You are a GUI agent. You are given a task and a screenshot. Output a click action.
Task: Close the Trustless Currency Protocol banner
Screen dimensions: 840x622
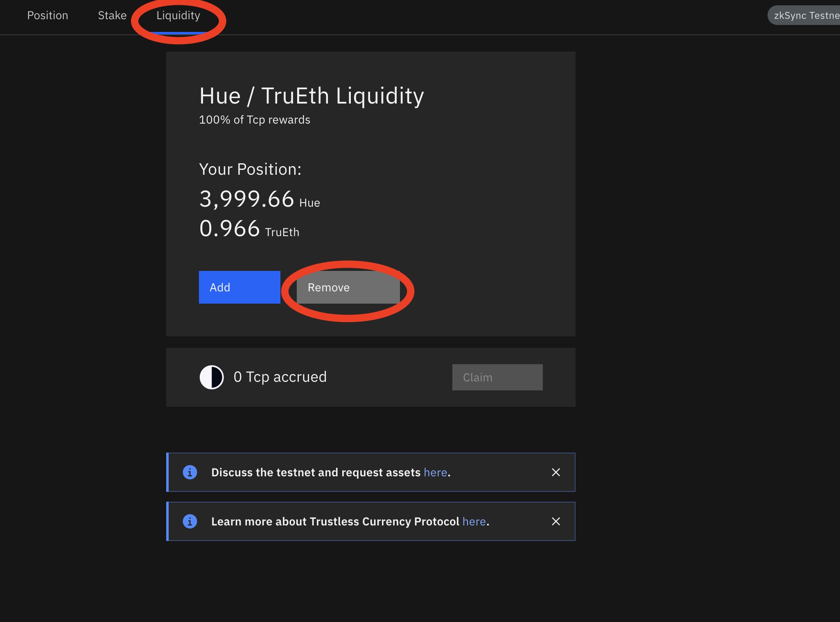click(555, 521)
